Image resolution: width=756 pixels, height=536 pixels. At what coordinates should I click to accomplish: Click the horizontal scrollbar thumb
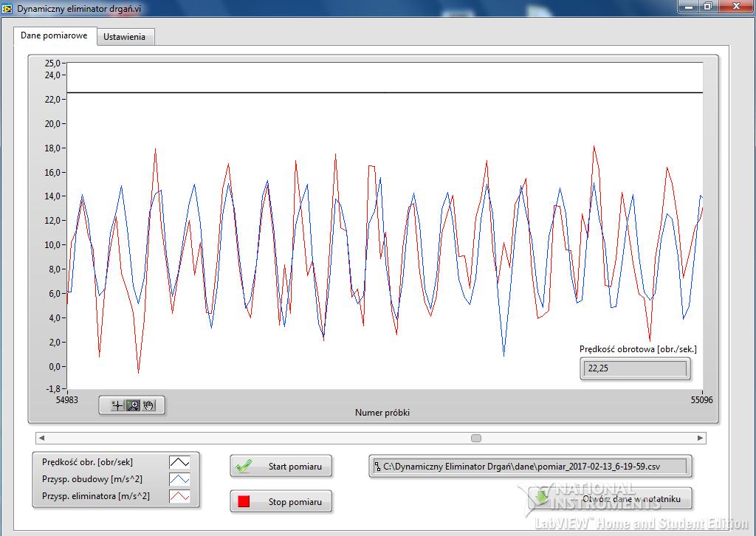pyautogui.click(x=476, y=438)
